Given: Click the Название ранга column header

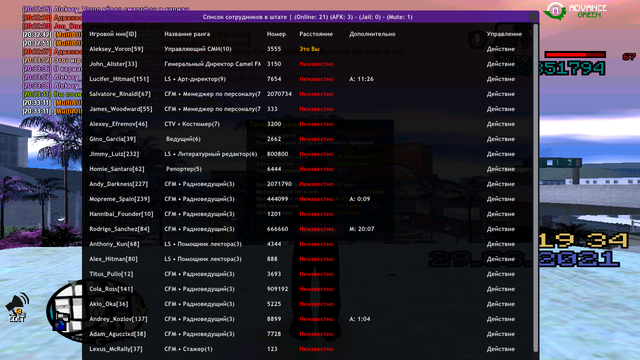Looking at the screenshot, I should point(187,34).
